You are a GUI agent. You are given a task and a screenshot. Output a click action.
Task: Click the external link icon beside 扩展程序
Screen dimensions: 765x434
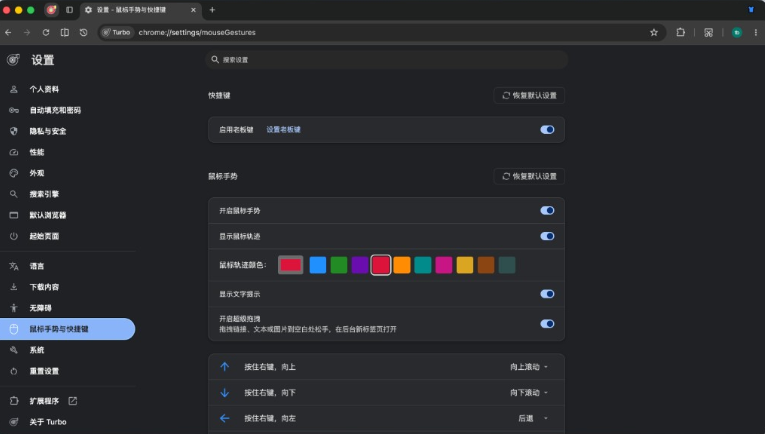[73, 401]
